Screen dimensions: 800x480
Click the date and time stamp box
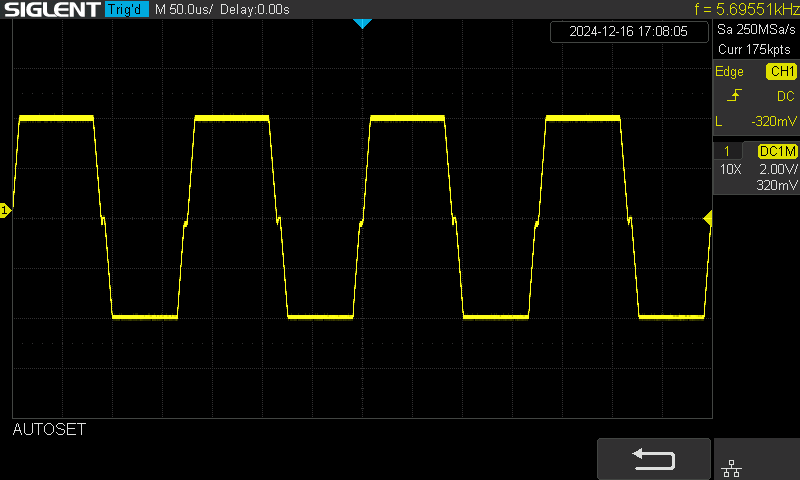coord(628,31)
